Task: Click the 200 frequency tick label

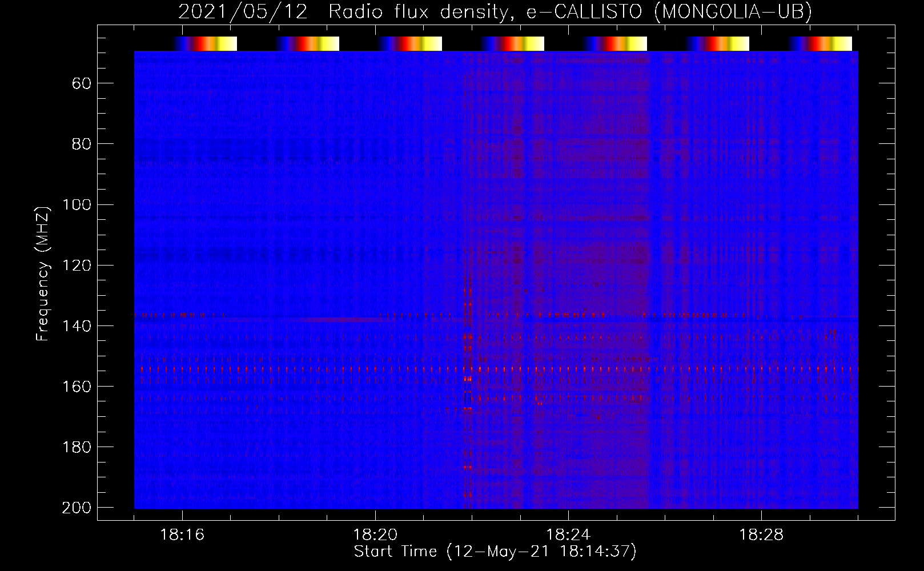Action: [x=77, y=508]
